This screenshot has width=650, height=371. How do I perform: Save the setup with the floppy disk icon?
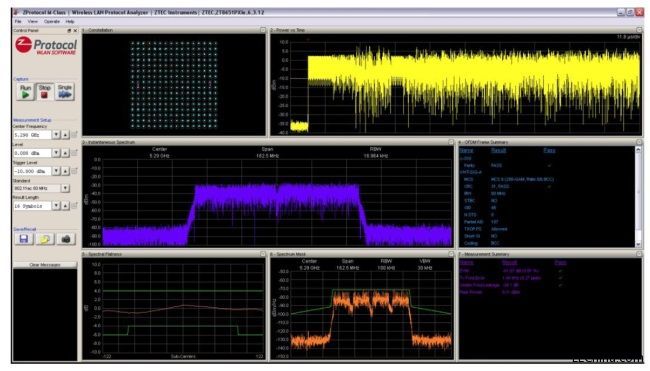pos(24,239)
